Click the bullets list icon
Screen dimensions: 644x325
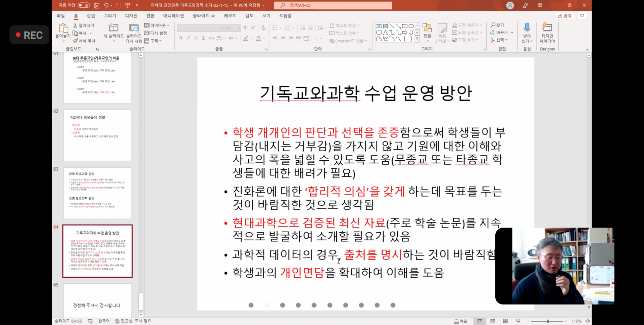coord(275,28)
